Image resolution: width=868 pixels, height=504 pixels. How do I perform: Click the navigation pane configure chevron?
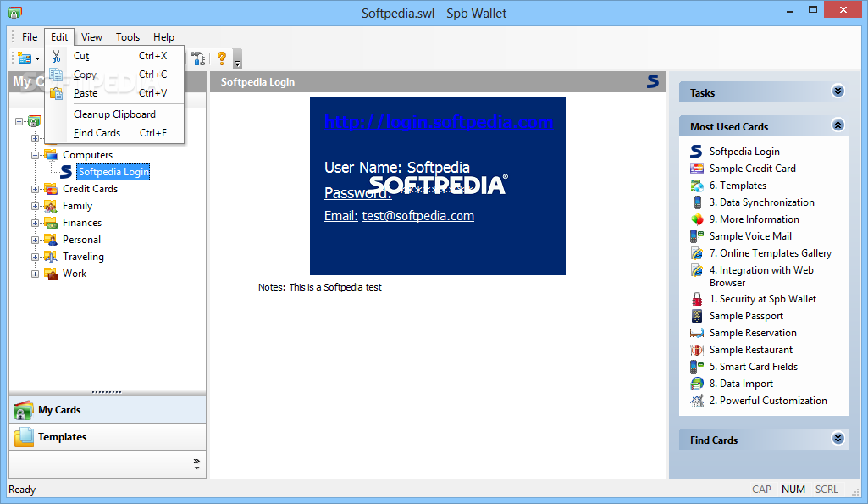click(x=196, y=464)
